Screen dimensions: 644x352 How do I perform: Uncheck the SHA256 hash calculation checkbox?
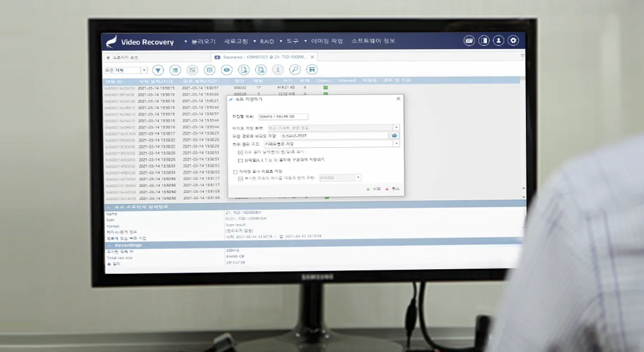click(241, 178)
